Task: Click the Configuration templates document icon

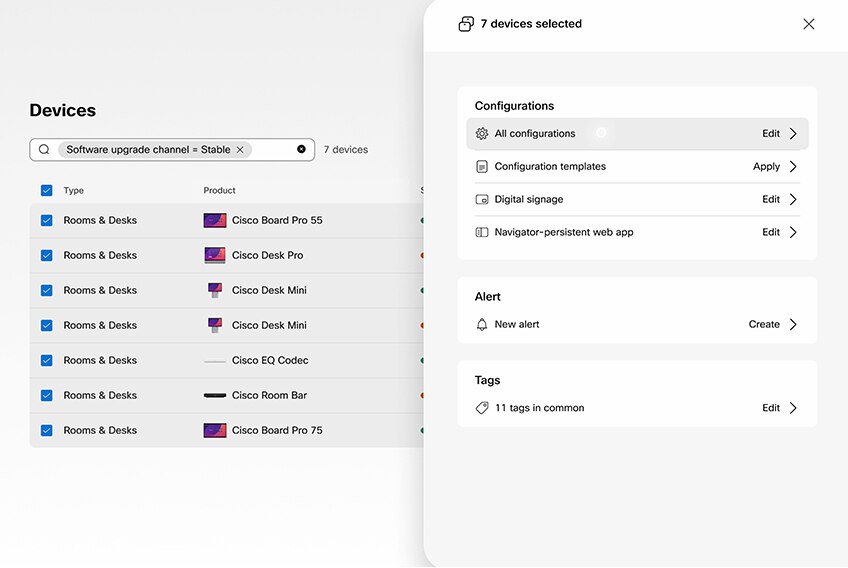Action: pyautogui.click(x=481, y=167)
